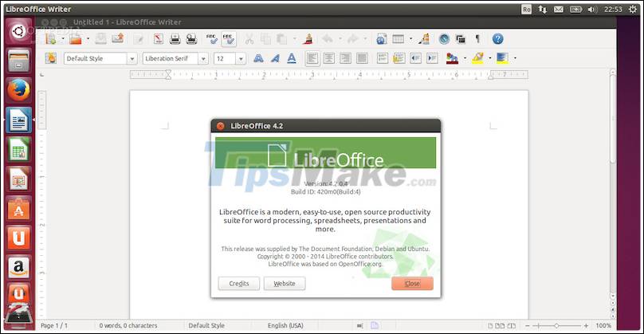Toggle Nonprinting Characters paragraph mark
This screenshot has height=334, width=644.
click(x=477, y=38)
